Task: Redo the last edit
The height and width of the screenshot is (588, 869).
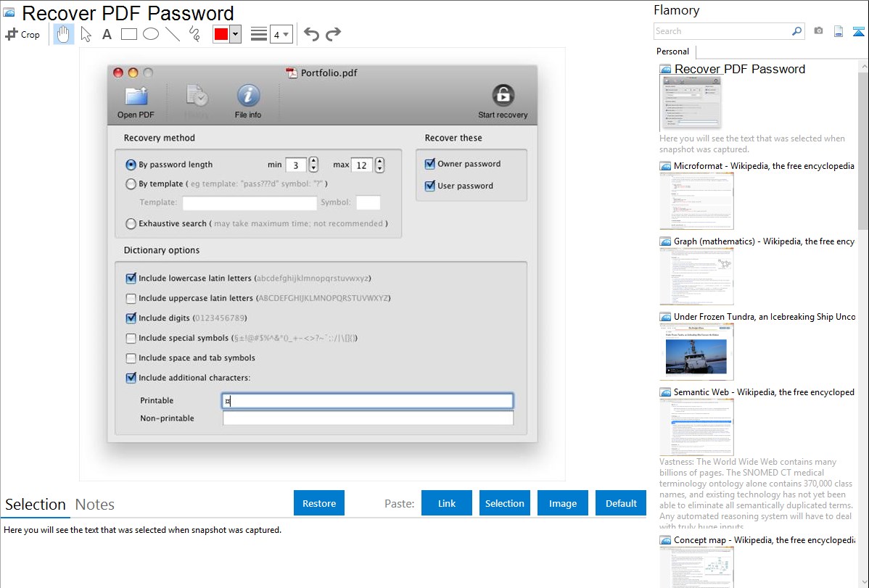Action: (333, 34)
